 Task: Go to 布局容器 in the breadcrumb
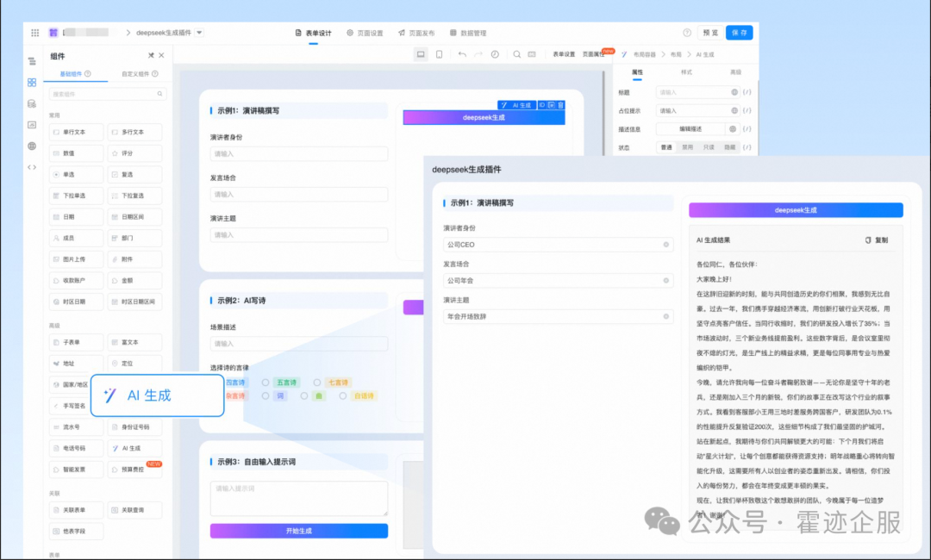644,54
